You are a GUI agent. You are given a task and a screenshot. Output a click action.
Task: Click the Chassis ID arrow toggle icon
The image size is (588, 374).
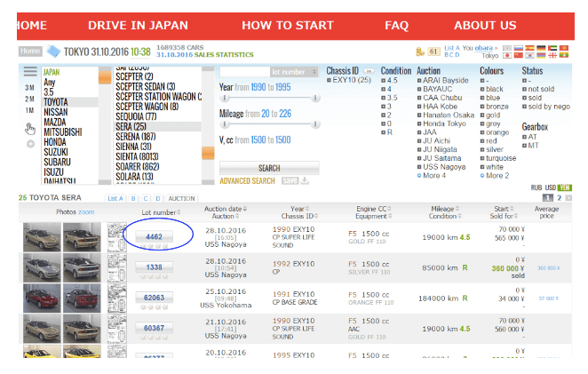coord(369,71)
